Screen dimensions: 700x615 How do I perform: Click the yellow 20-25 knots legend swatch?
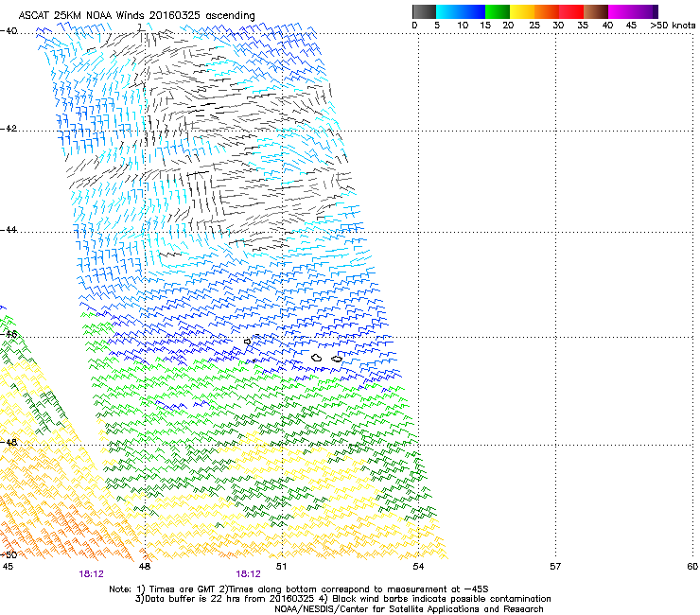pos(522,11)
